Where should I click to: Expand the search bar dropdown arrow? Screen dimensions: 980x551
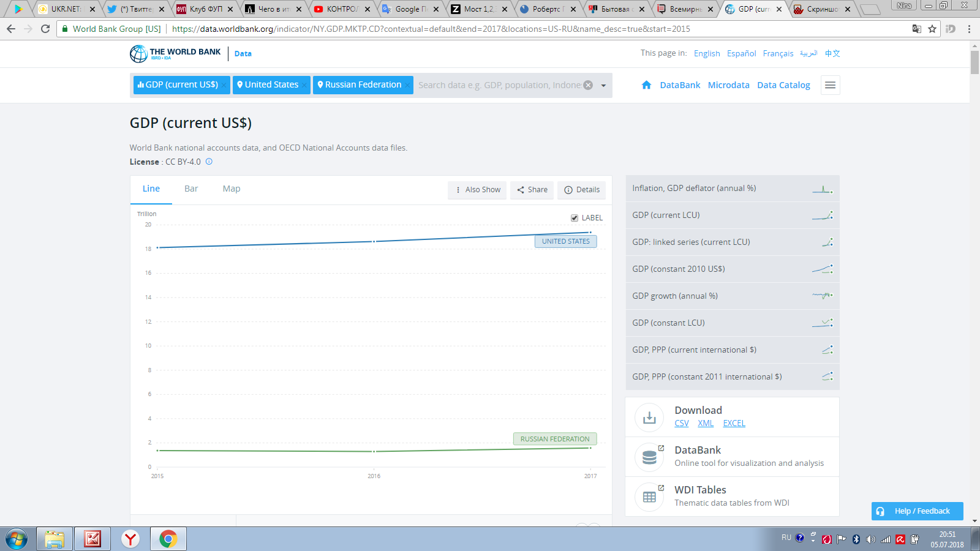click(x=603, y=86)
